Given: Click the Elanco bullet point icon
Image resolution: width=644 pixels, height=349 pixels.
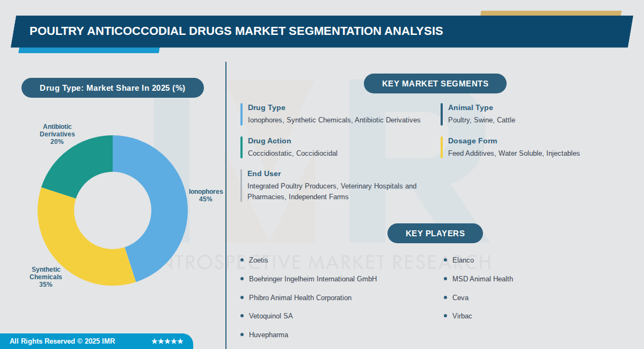Looking at the screenshot, I should pos(445,260).
